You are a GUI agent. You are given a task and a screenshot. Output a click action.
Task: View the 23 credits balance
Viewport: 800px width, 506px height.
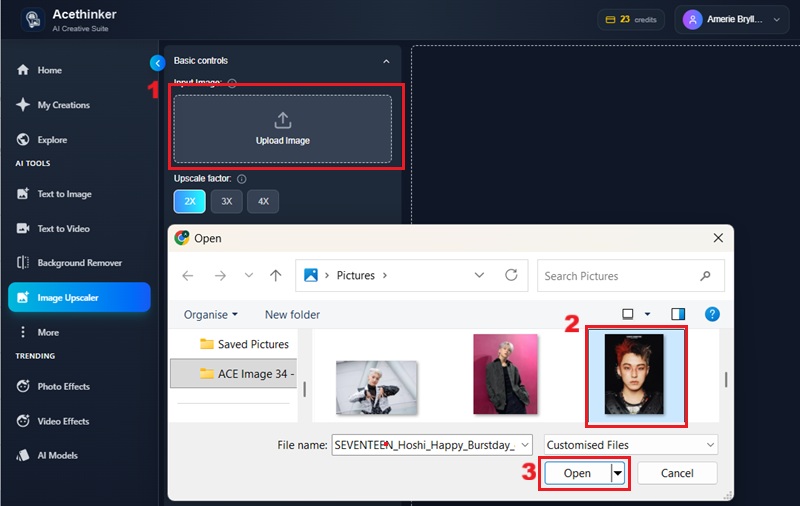coord(631,19)
